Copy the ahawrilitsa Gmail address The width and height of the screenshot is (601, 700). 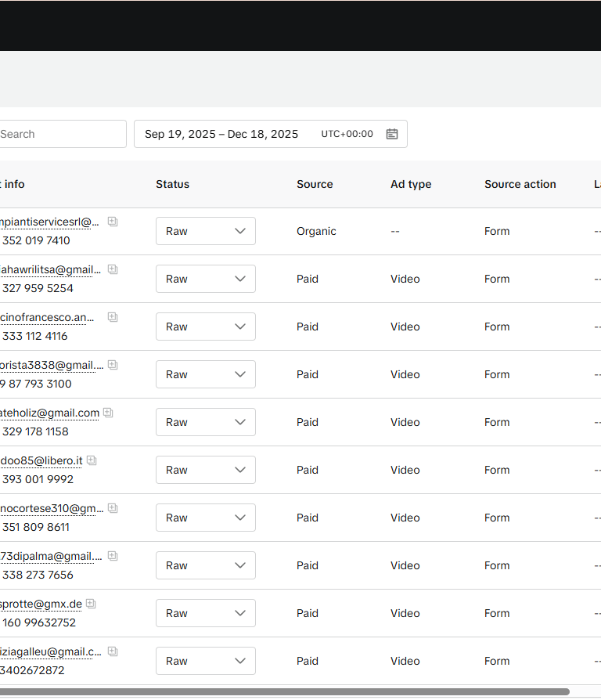click(113, 269)
